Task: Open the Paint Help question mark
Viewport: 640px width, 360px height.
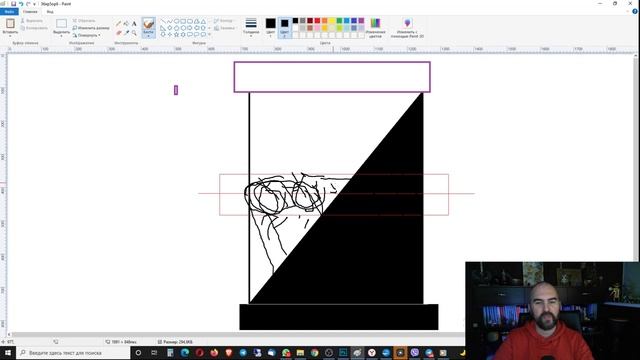Action: [635, 11]
